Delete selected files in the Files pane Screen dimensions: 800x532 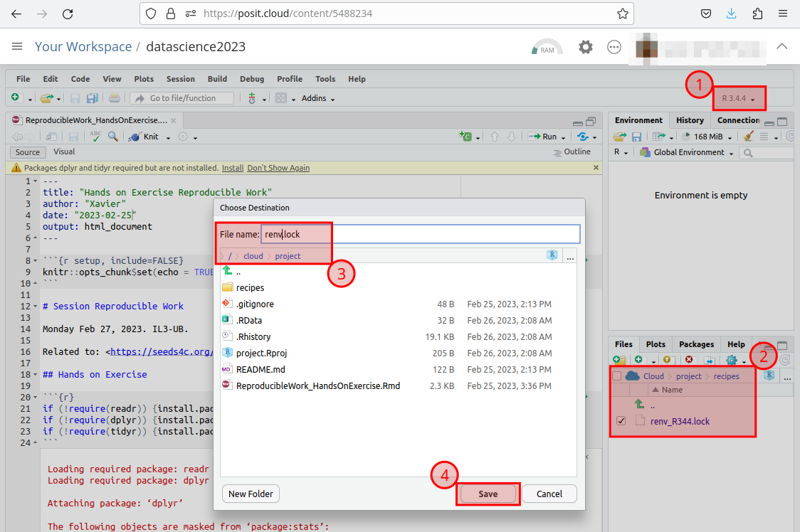(x=689, y=360)
